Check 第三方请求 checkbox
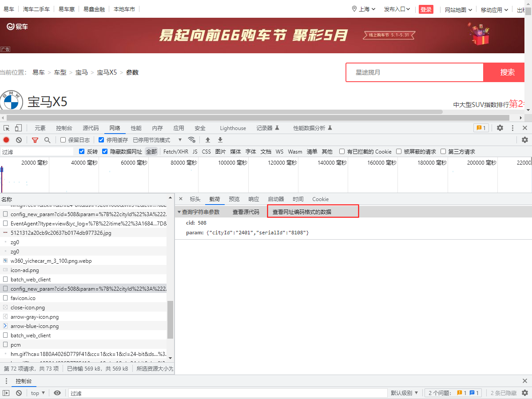 pos(443,151)
